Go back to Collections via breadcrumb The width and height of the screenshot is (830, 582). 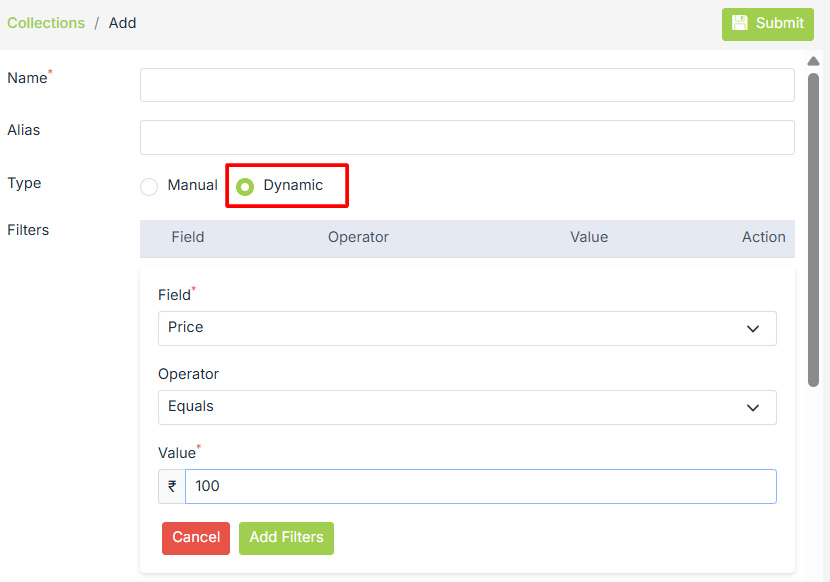[x=46, y=23]
